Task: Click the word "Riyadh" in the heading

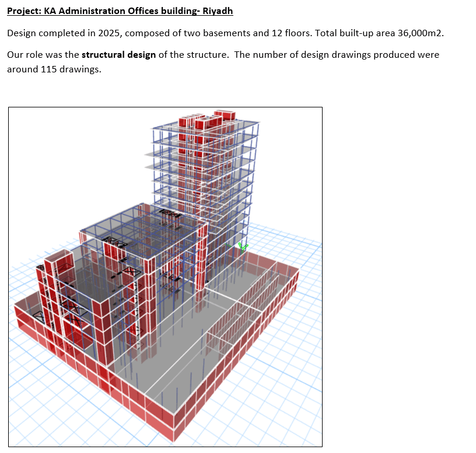Action: (x=217, y=11)
